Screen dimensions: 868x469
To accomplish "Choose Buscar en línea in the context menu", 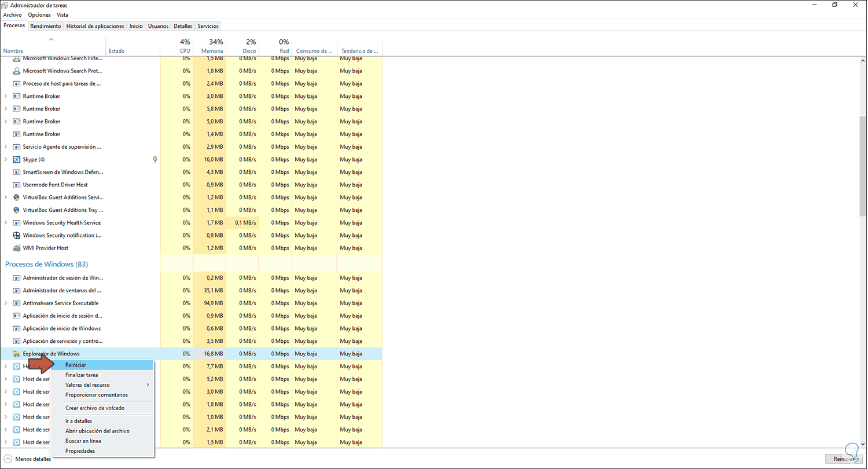I will [102, 441].
